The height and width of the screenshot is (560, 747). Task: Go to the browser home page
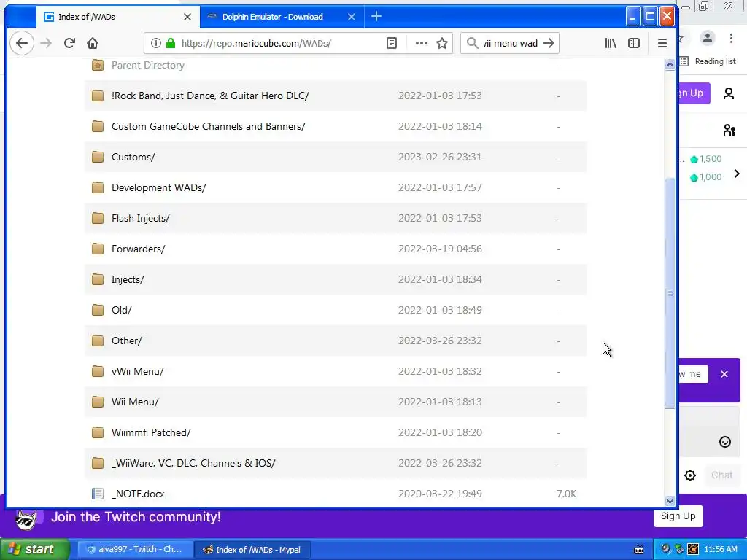click(93, 43)
